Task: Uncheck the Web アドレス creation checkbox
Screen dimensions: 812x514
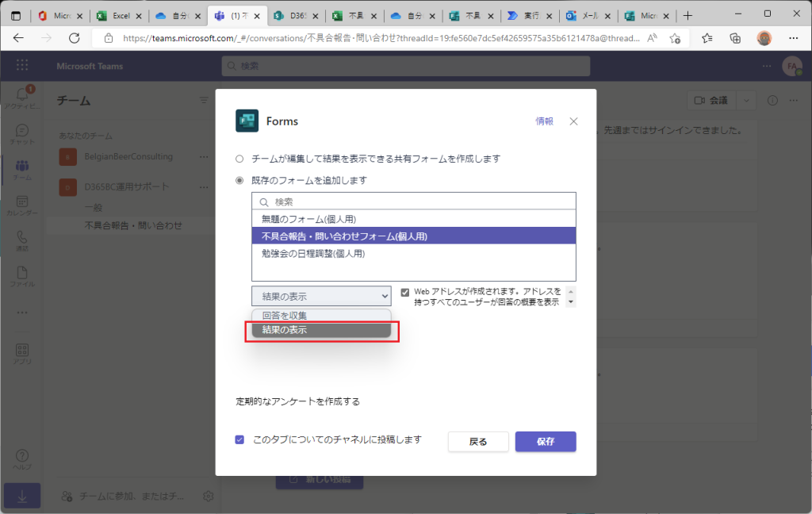Action: pos(405,292)
